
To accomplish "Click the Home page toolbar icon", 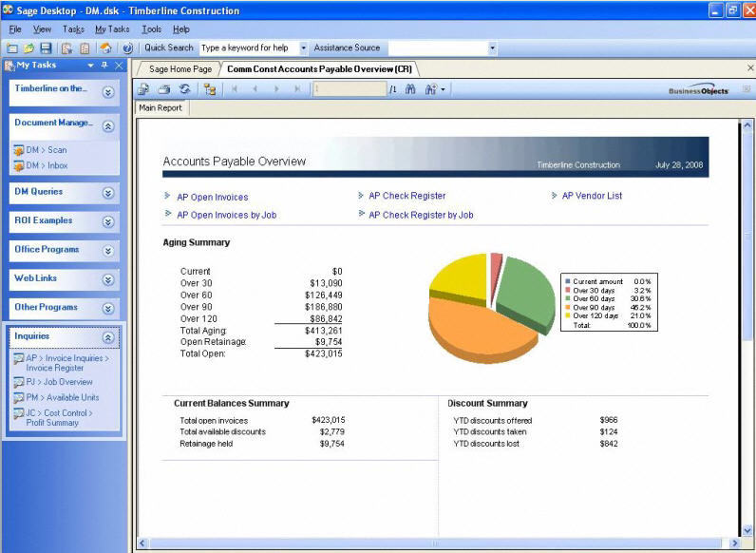I will [105, 48].
